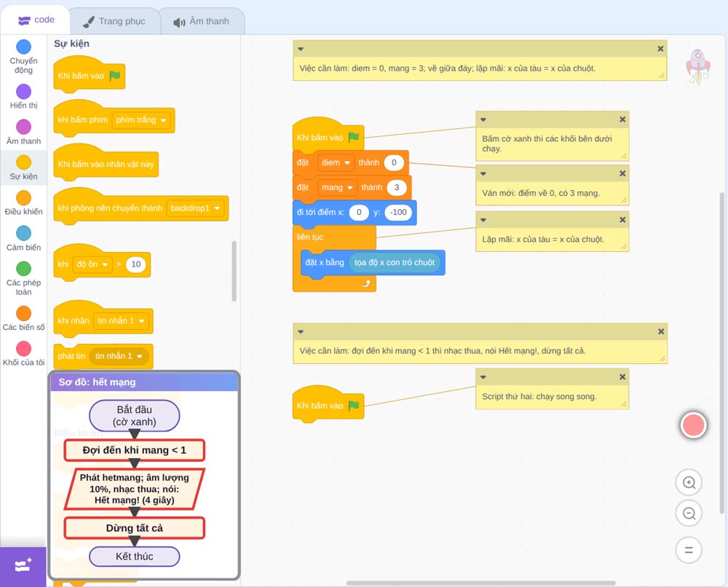728x587 pixels.
Task: Click the y value -100 input field
Action: coord(398,212)
